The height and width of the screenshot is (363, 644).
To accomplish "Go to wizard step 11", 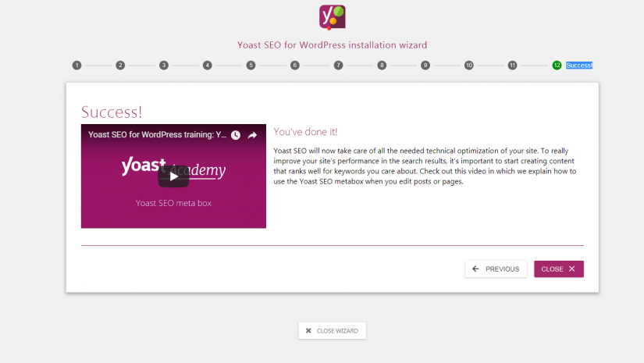I will 513,66.
